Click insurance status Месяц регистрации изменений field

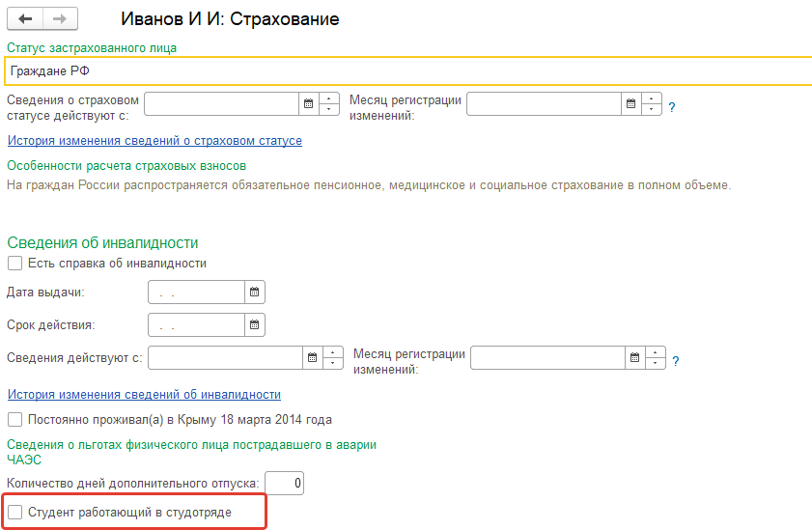click(x=544, y=103)
